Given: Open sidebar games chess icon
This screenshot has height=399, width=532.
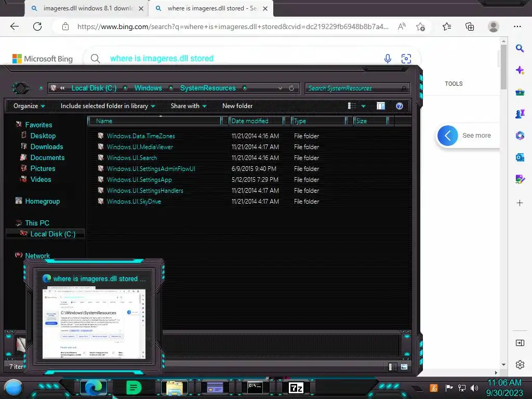Looking at the screenshot, I should (x=520, y=114).
